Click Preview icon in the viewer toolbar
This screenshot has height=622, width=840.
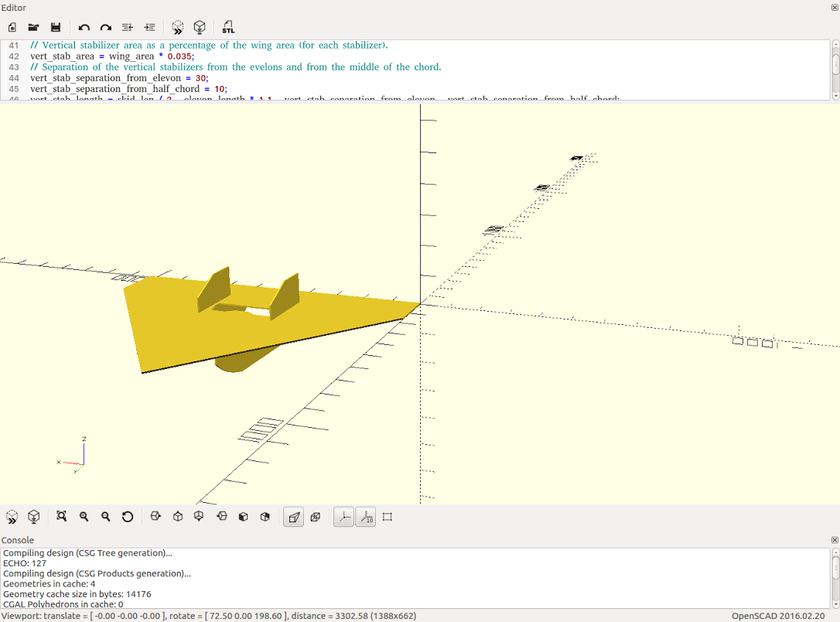coord(12,517)
